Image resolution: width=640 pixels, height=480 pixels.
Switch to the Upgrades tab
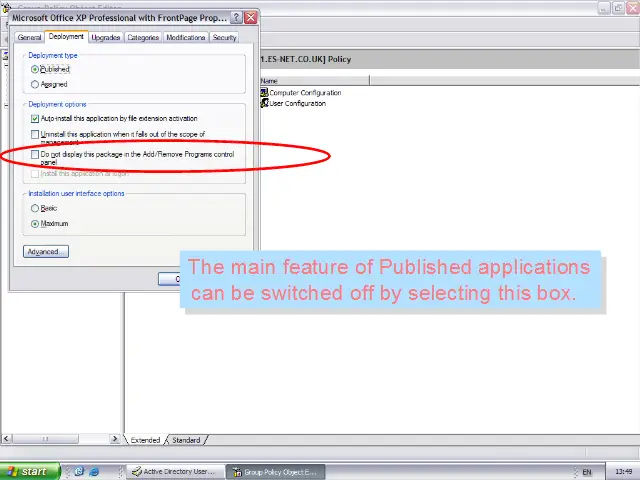coord(105,38)
